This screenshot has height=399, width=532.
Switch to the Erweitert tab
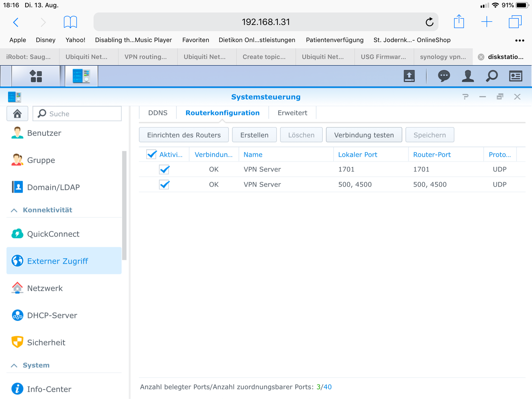[x=292, y=113]
